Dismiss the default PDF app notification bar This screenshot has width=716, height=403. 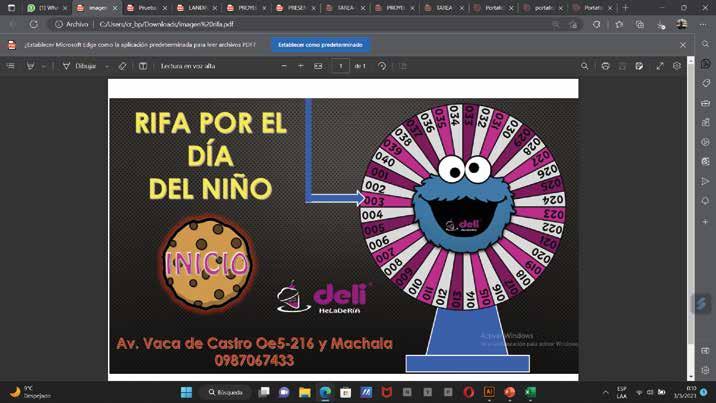click(683, 45)
